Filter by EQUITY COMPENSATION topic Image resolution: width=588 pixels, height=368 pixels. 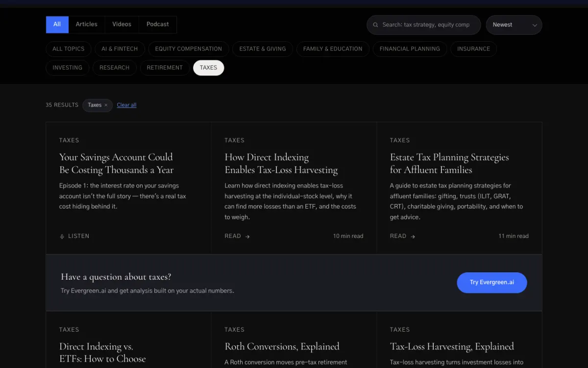[x=189, y=49]
